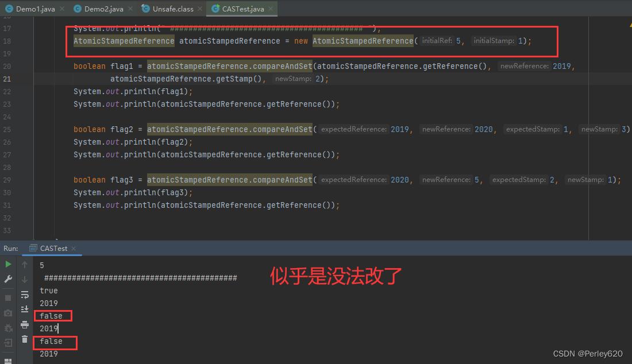Image resolution: width=632 pixels, height=364 pixels.
Task: Toggle Soft-Wrap in the console
Action: pos(25,295)
